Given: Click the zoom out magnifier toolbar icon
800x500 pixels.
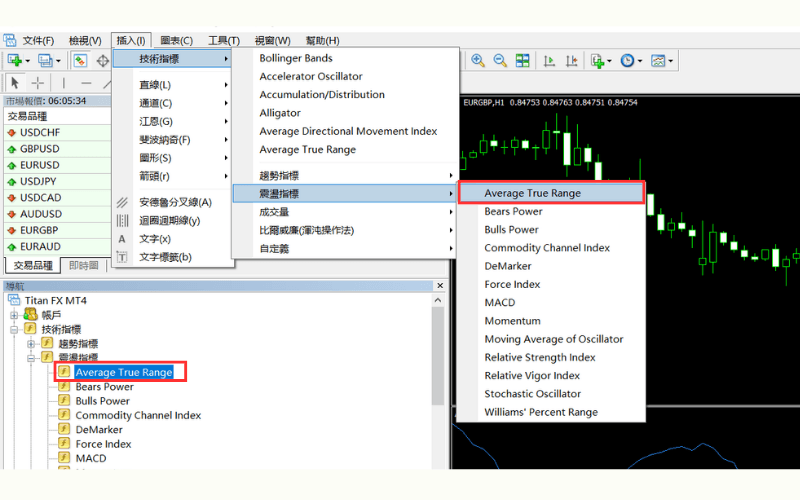Looking at the screenshot, I should (x=500, y=61).
